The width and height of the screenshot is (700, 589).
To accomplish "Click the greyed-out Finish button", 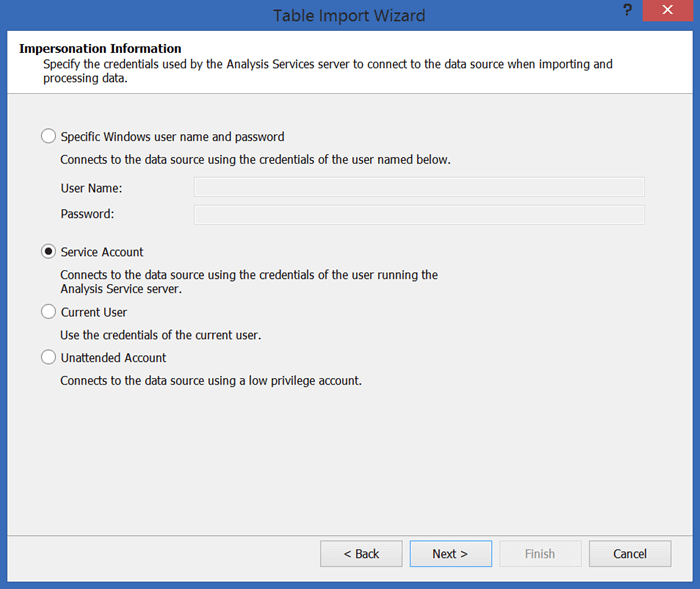I will [540, 554].
